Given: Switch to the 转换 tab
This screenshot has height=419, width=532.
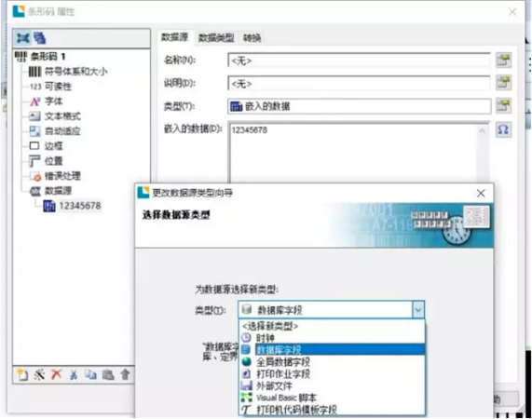Looking at the screenshot, I should [x=252, y=37].
